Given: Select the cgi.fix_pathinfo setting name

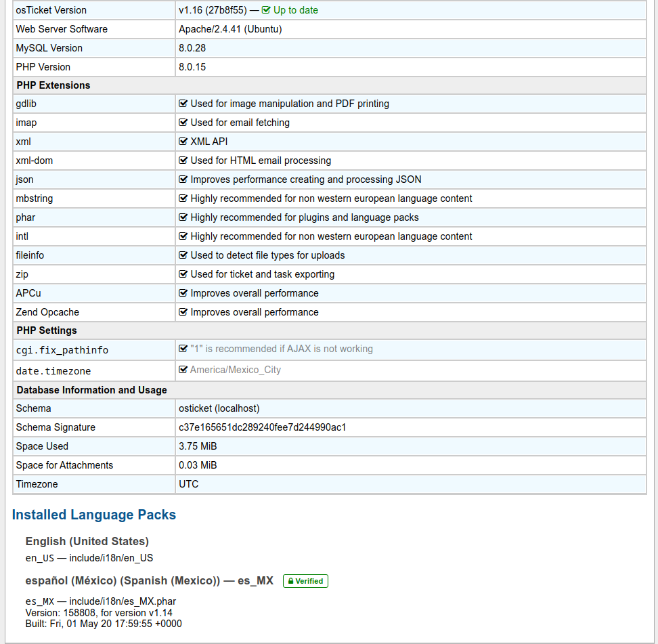Looking at the screenshot, I should pos(62,350).
